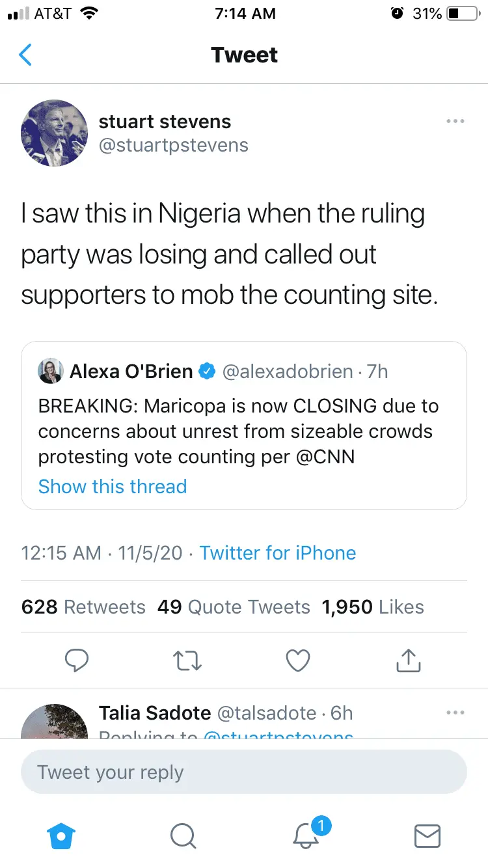This screenshot has height=868, width=488.
Task: Open the Home tab in bottom bar
Action: click(x=62, y=835)
